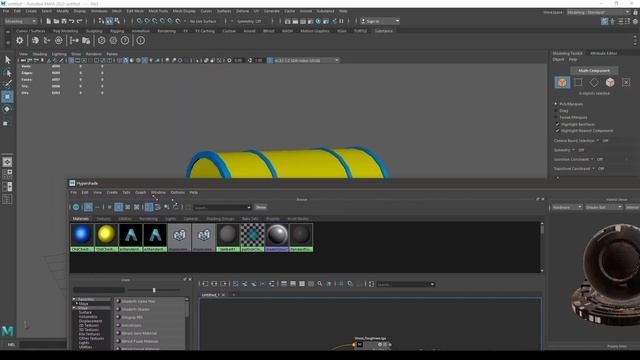Open the Modeling menu set dropdown
The height and width of the screenshot is (360, 640).
(x=20, y=21)
